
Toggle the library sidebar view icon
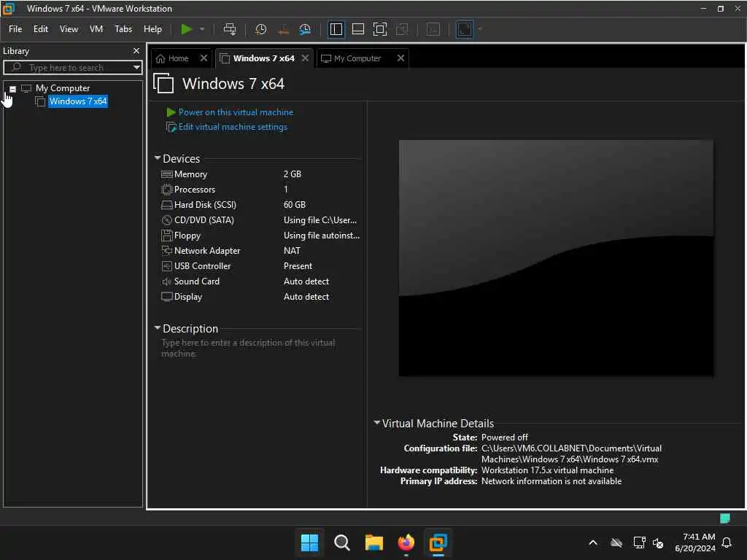[x=336, y=29]
